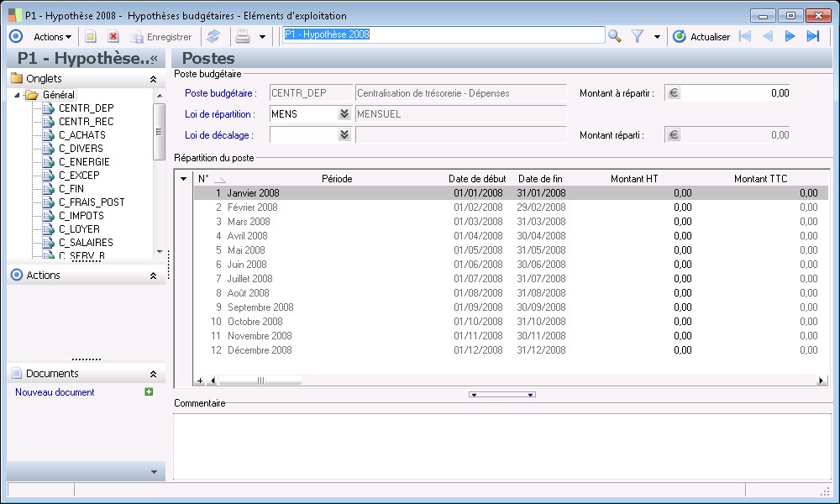Click the magnifier search icon

click(615, 36)
